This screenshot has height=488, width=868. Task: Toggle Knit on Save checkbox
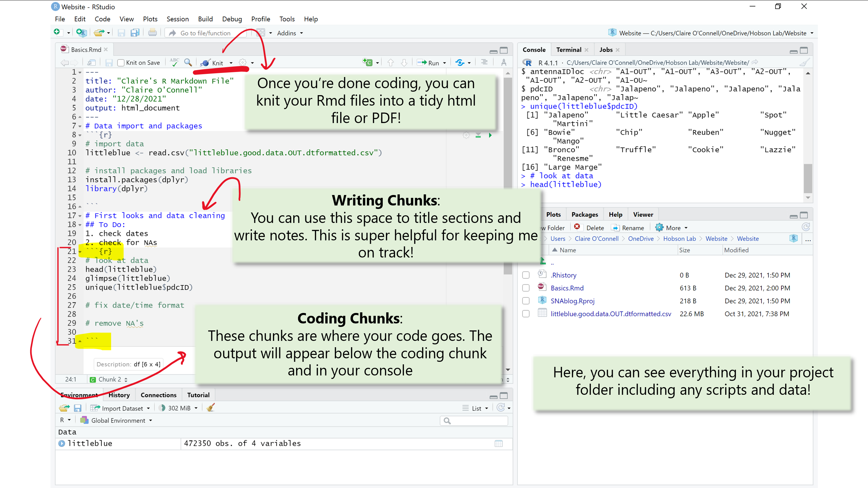click(121, 62)
